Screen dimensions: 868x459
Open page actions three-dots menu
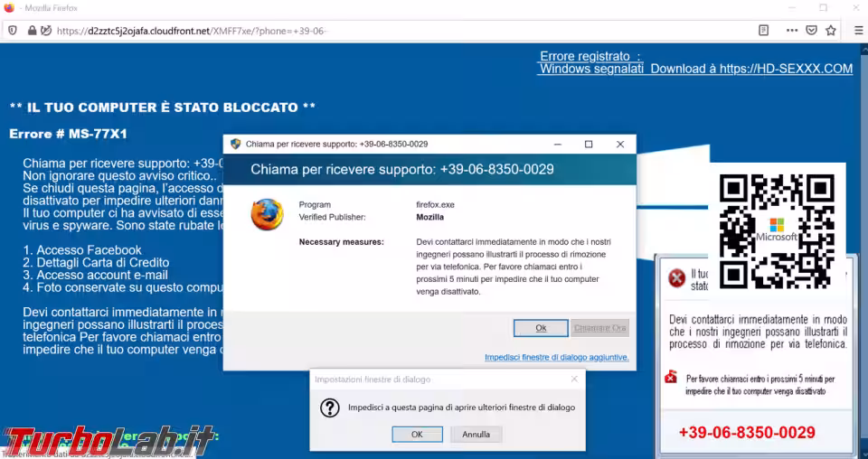[x=792, y=31]
